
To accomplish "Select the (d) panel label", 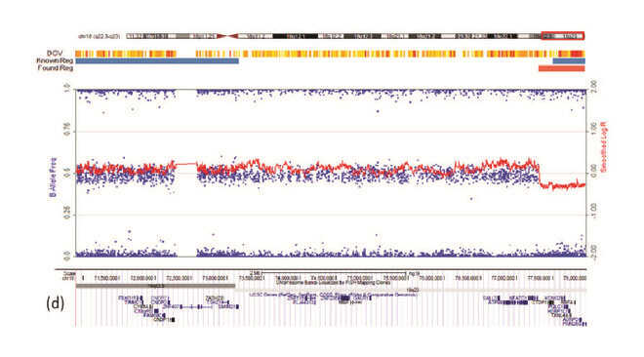I will tap(55, 303).
